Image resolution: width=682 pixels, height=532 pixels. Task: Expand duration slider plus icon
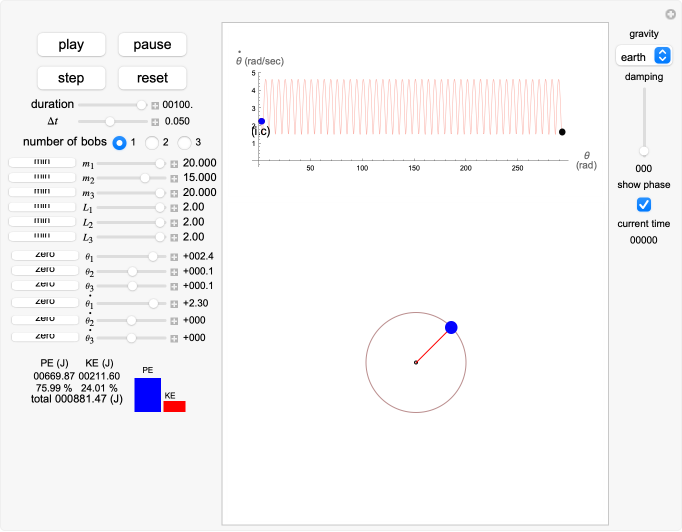click(x=155, y=105)
